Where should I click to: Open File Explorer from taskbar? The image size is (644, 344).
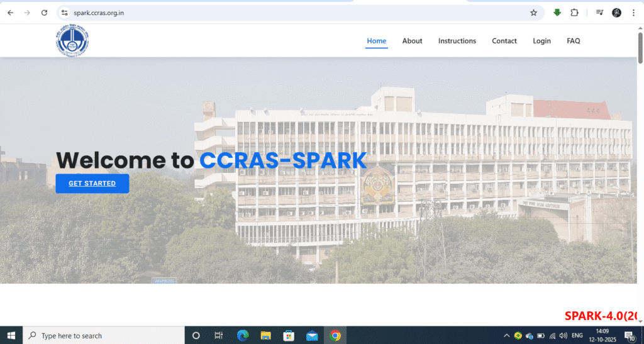[266, 335]
